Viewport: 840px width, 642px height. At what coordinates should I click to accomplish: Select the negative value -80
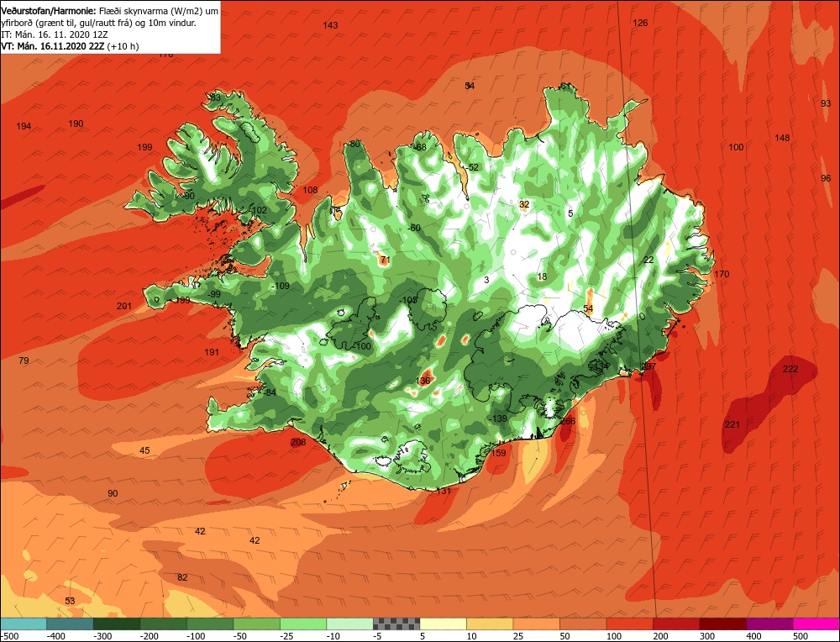(353, 145)
